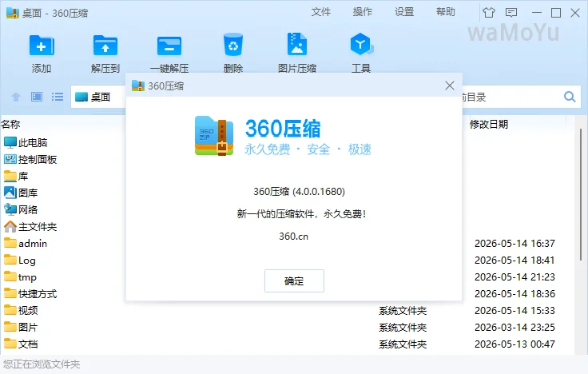
Task: Go up one folder with the arrow icon
Action: pos(16,97)
